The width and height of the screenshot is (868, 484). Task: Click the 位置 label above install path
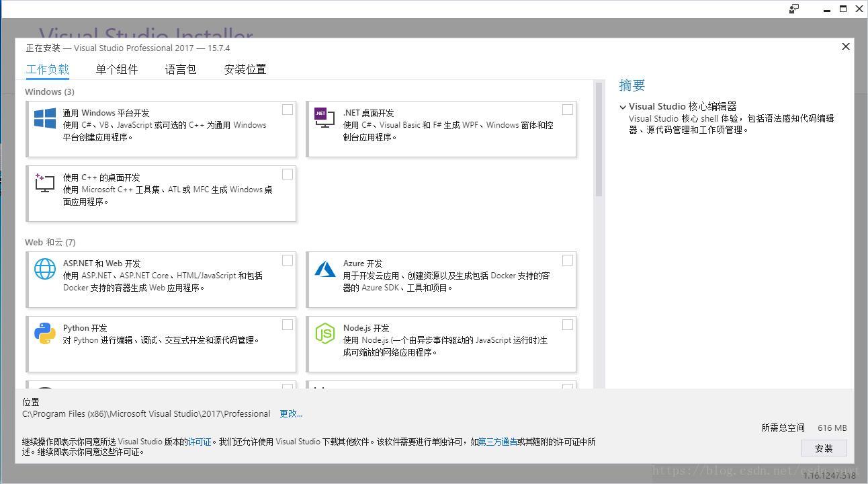(31, 402)
